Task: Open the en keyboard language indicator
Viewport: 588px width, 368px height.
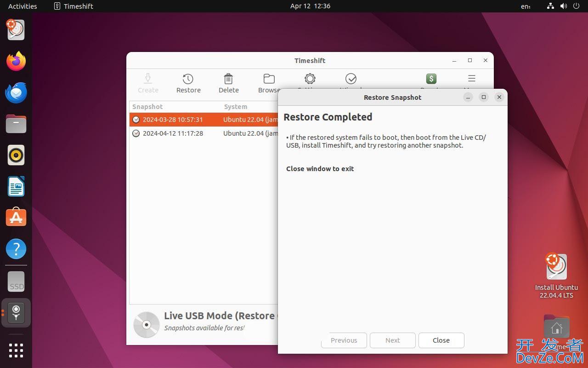Action: tap(526, 6)
